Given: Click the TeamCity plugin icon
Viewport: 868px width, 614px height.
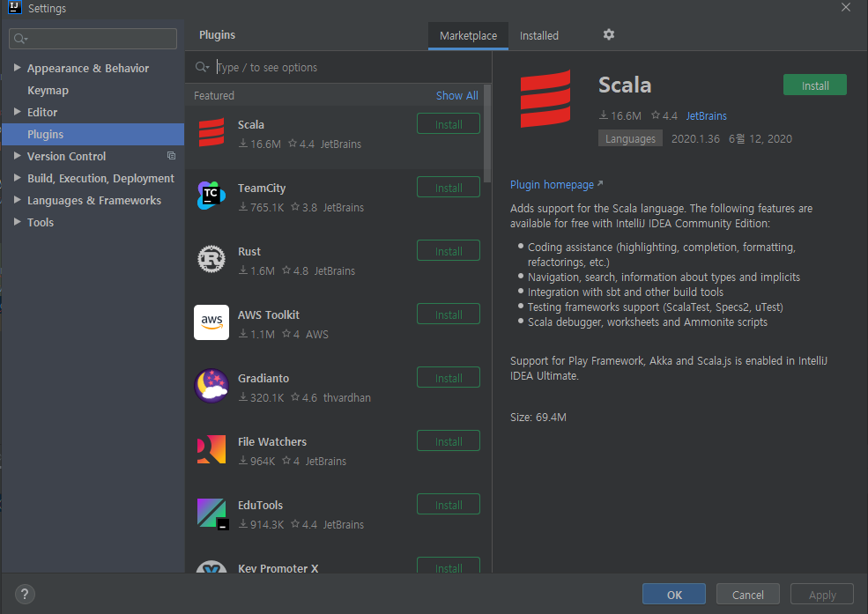Looking at the screenshot, I should coord(211,196).
